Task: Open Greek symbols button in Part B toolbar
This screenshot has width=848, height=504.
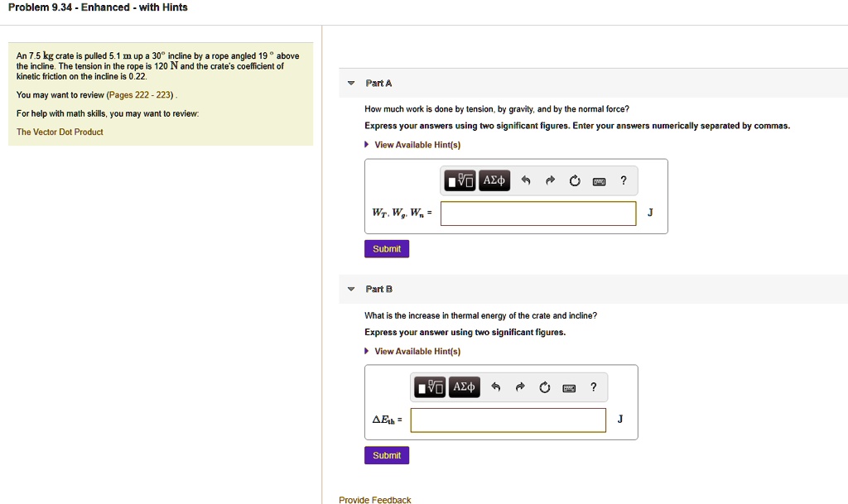Action: (x=464, y=386)
